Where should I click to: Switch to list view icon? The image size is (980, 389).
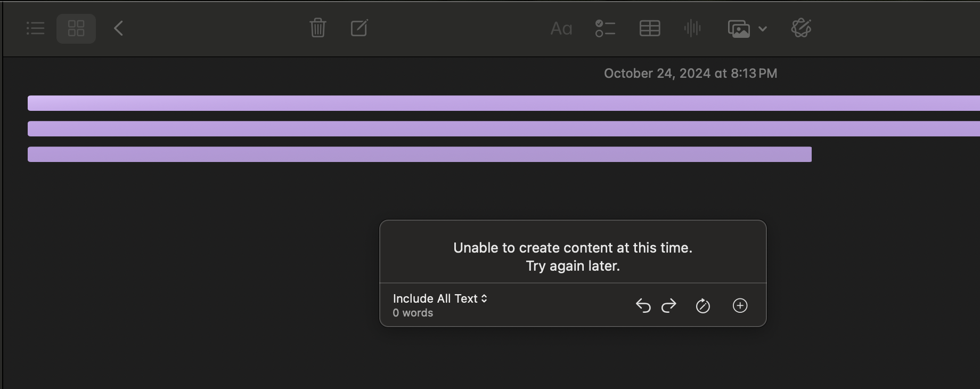[36, 28]
